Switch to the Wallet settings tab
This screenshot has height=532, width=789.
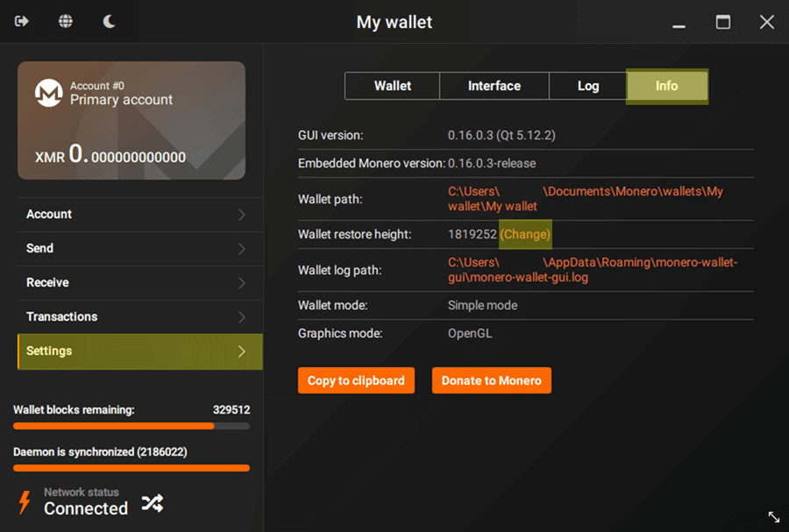tap(392, 86)
